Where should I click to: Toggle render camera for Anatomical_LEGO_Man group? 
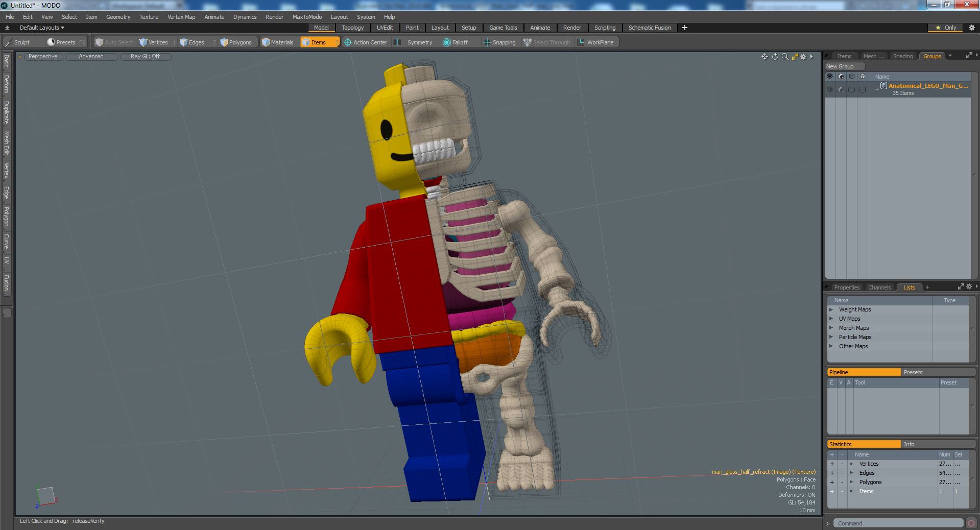coord(841,89)
